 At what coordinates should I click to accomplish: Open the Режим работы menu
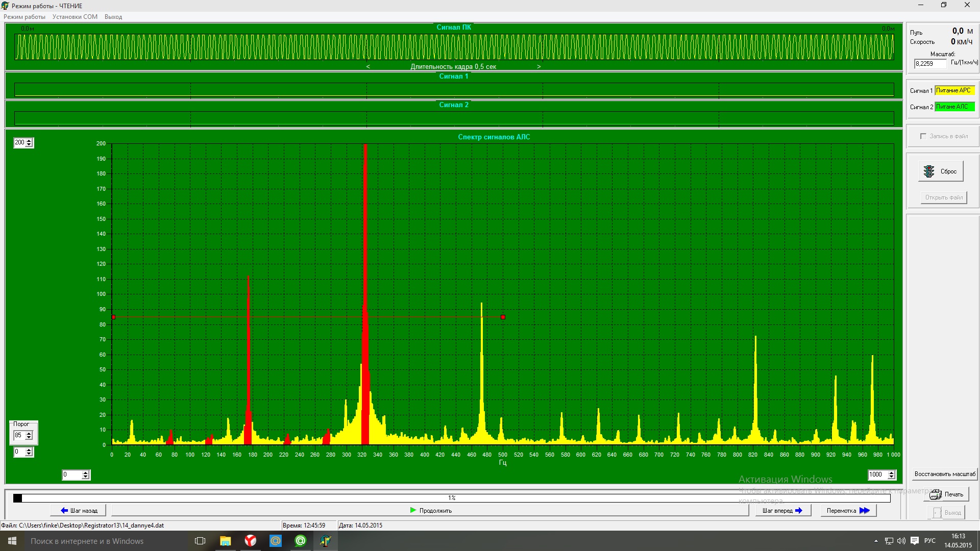(24, 17)
